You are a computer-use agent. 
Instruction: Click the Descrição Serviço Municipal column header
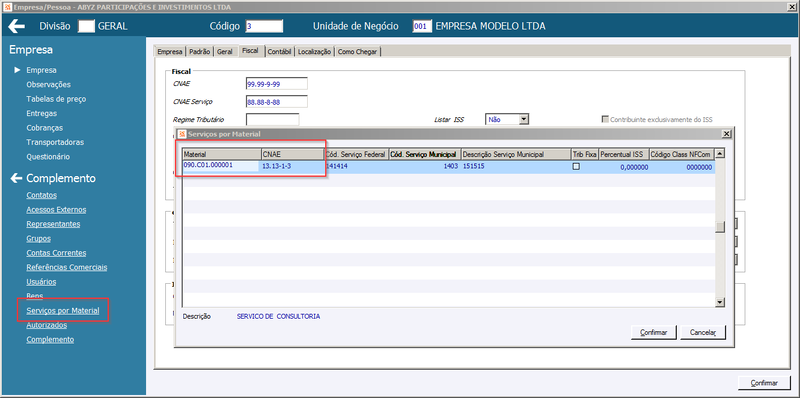pyautogui.click(x=516, y=154)
